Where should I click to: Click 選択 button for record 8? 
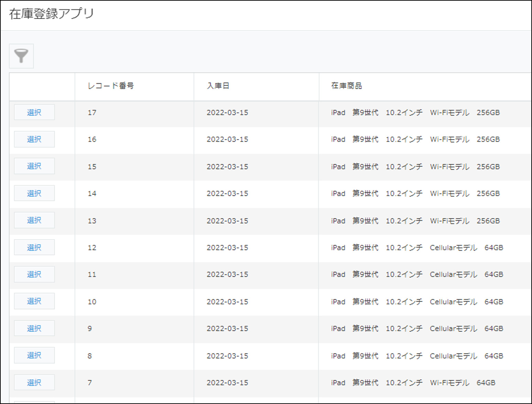tap(34, 355)
